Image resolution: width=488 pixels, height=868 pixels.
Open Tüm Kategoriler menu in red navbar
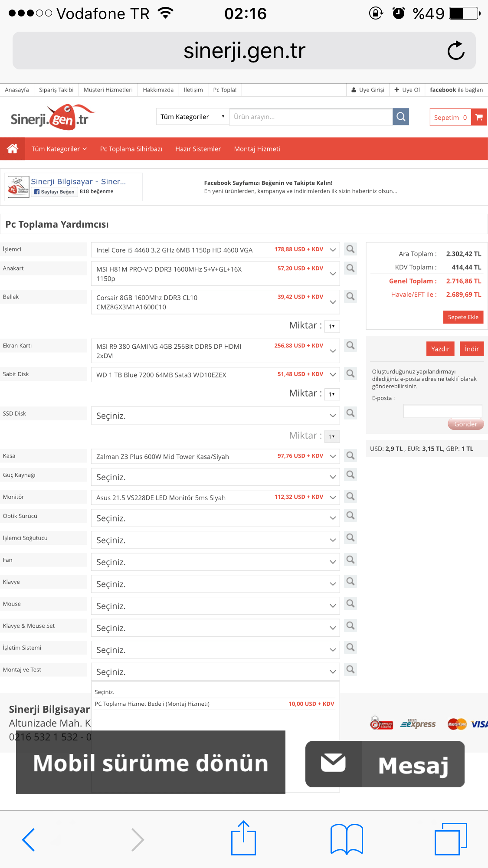(x=59, y=149)
